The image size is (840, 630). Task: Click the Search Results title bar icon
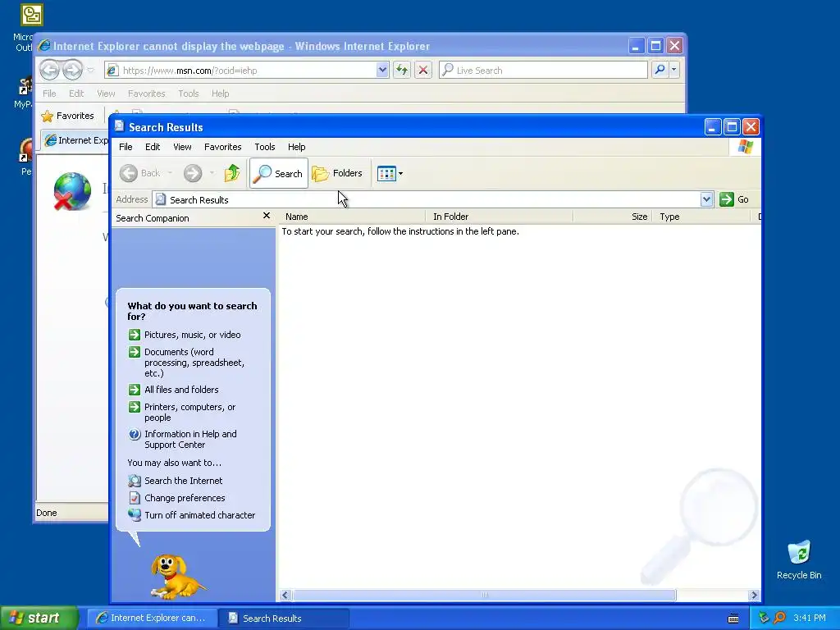(120, 126)
